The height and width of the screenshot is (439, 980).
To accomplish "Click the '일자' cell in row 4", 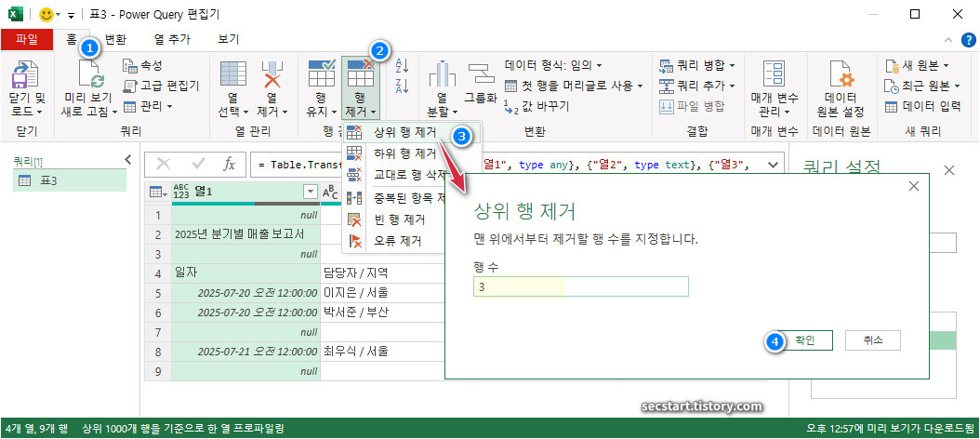I will pos(246,273).
